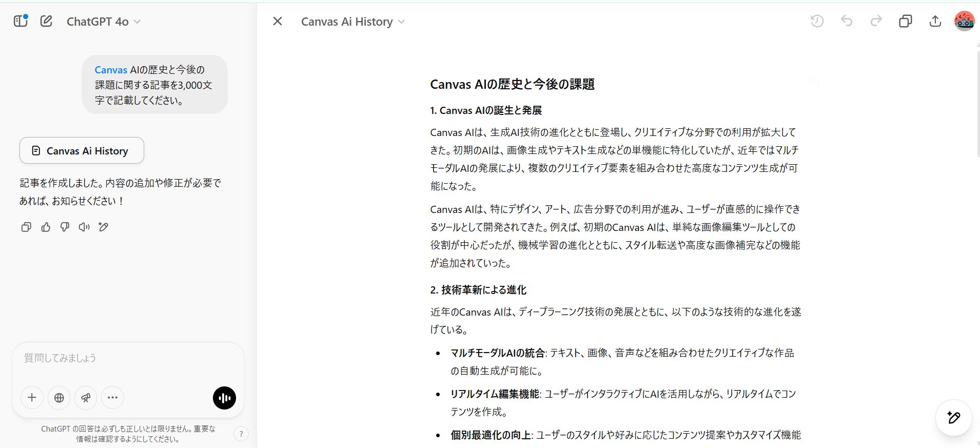
Task: Click the ChatGPT disclaimer text at bottom
Action: click(x=128, y=434)
